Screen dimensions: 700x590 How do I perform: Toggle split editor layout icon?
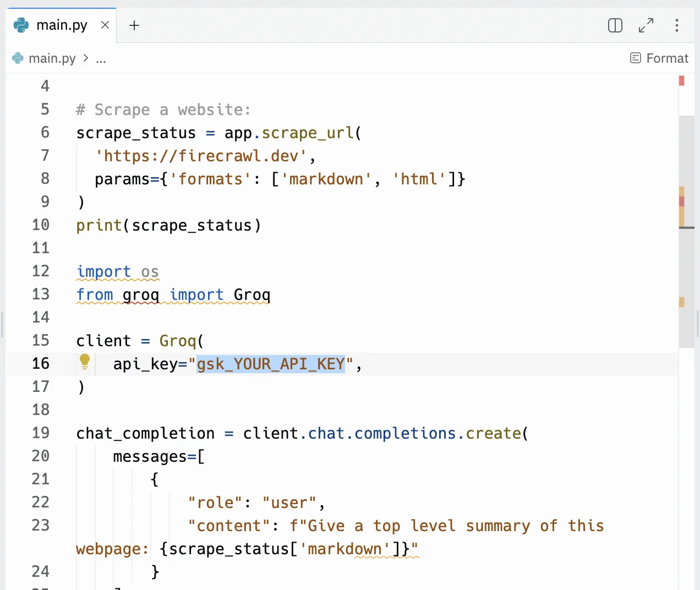615,25
